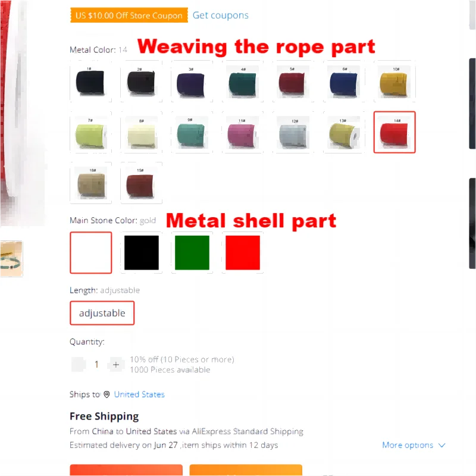Pick the 4# dark green rope option

coord(243,82)
